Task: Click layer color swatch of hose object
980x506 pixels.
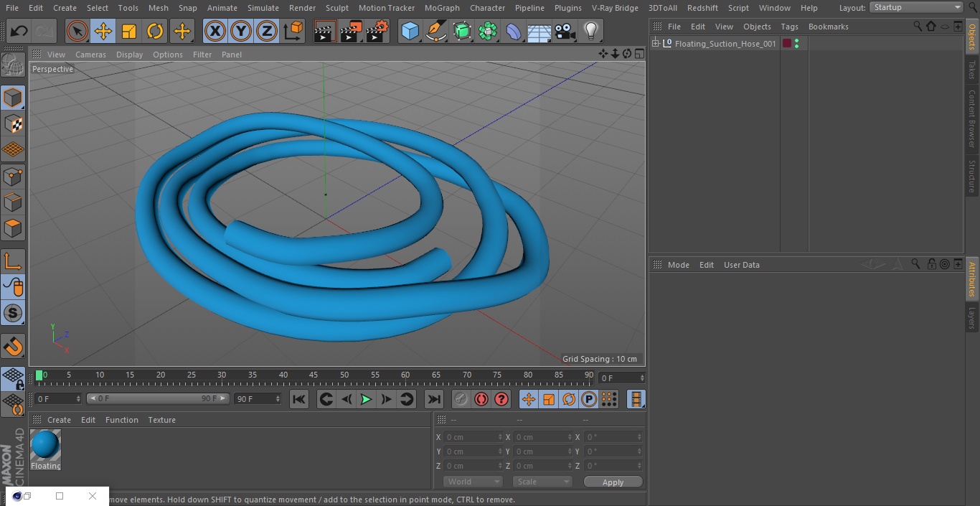Action: 786,44
